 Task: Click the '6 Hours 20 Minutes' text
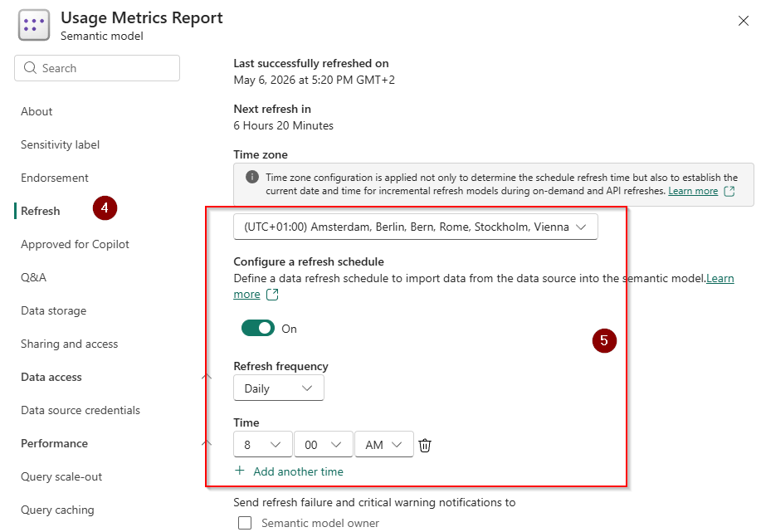pyautogui.click(x=284, y=125)
